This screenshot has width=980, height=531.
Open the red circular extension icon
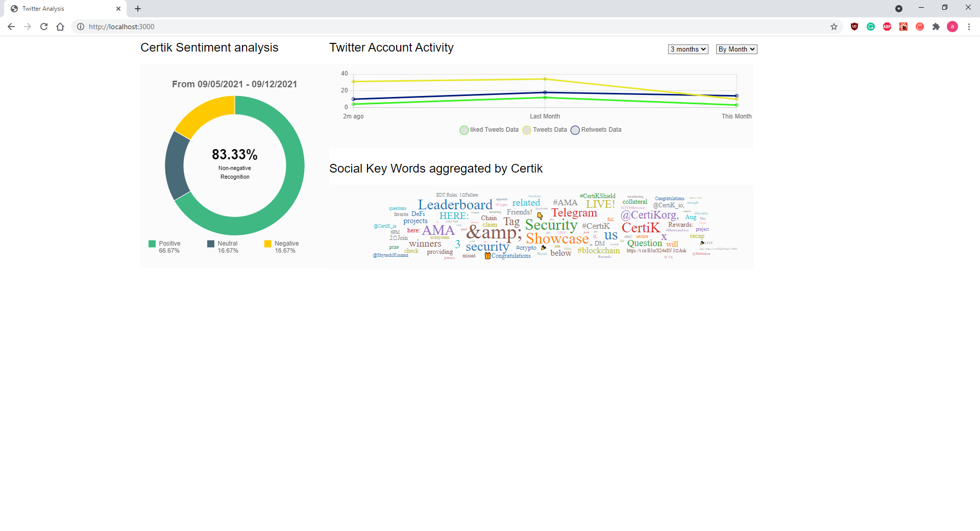tap(920, 27)
